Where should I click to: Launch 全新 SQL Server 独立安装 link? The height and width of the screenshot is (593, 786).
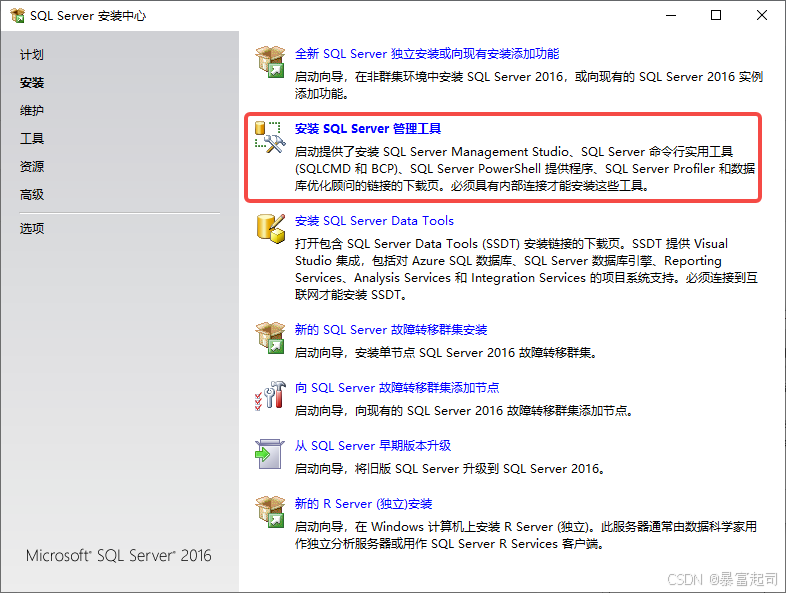(x=427, y=54)
